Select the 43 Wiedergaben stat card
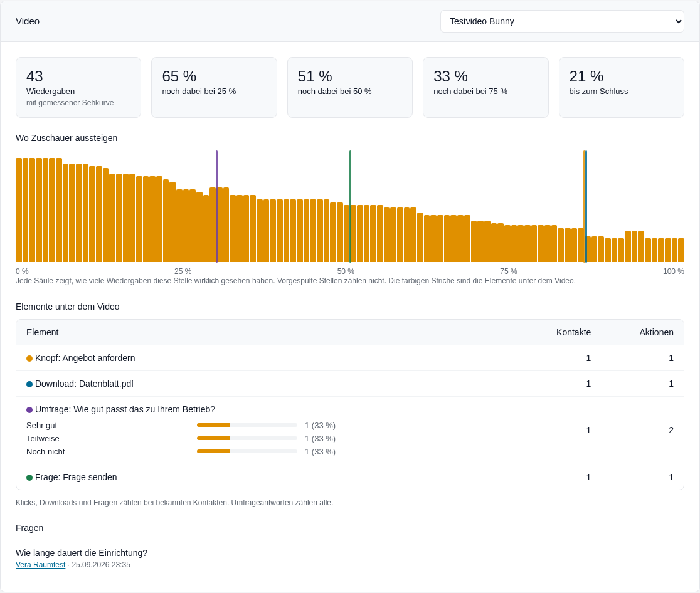Viewport: 700px width, 593px height. pos(78,88)
